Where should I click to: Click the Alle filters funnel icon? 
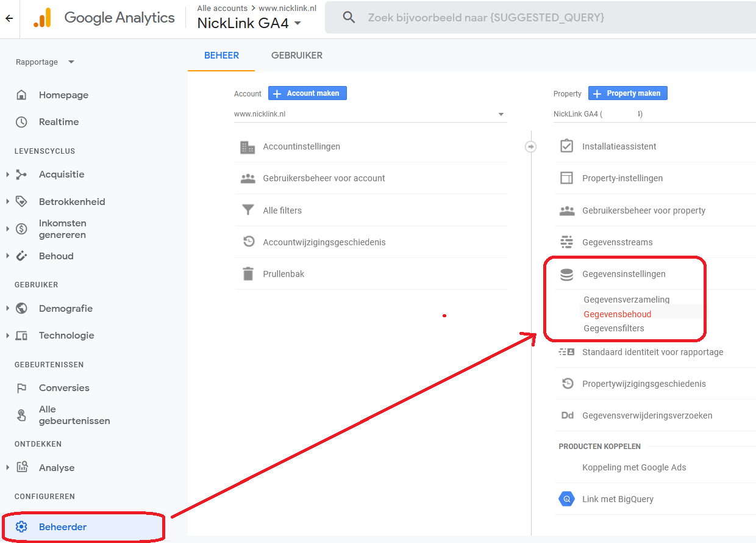click(x=248, y=210)
